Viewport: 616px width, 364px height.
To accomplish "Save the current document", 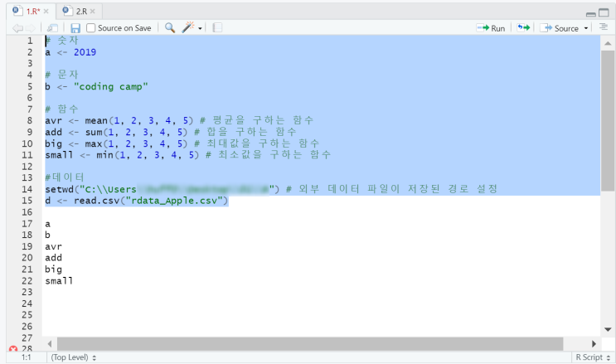I will click(x=75, y=28).
